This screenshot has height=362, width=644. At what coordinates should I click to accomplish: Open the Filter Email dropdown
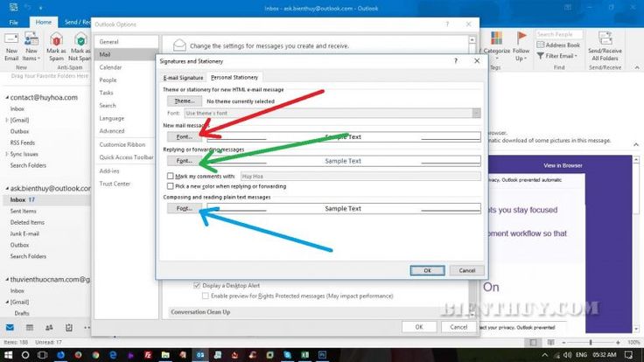point(557,56)
